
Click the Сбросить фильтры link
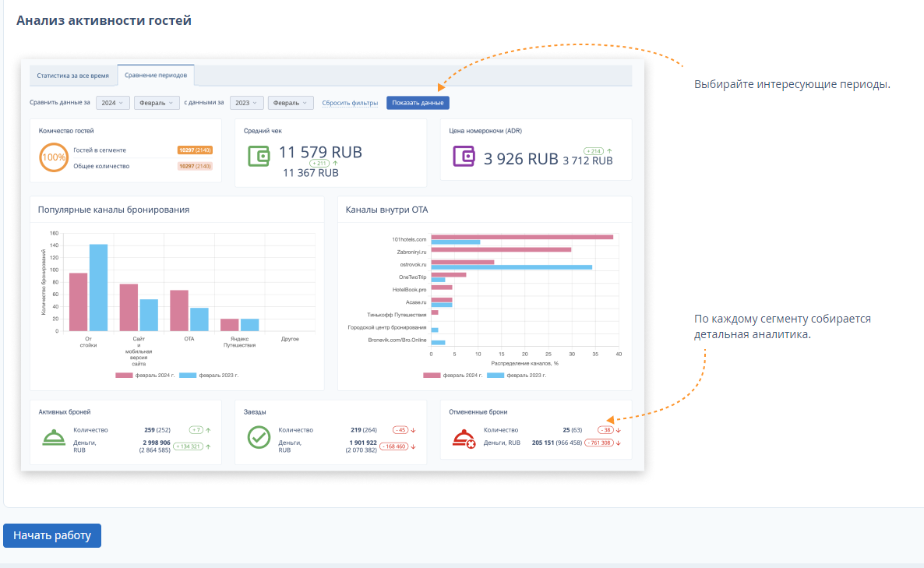350,103
